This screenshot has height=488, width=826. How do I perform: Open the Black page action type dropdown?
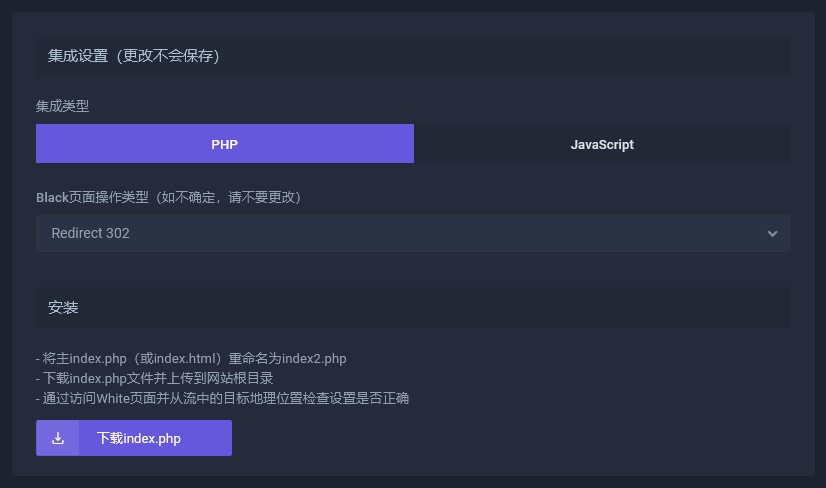(x=413, y=234)
